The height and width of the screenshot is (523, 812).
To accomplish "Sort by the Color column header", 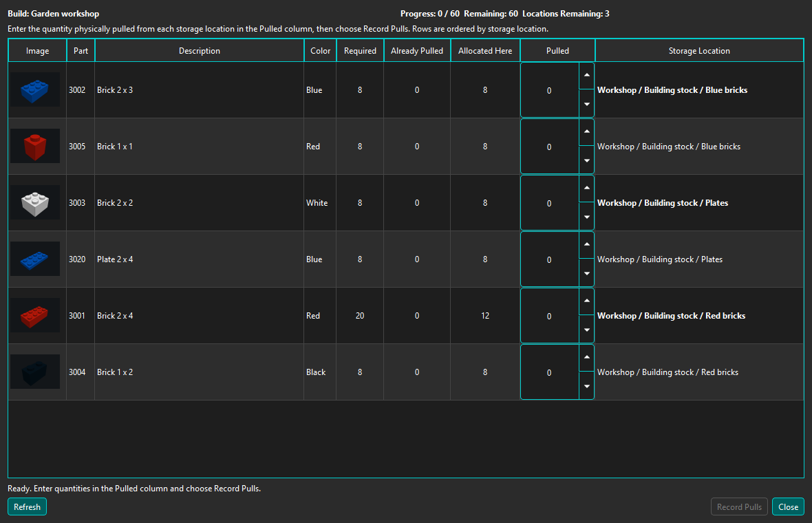I will [320, 51].
